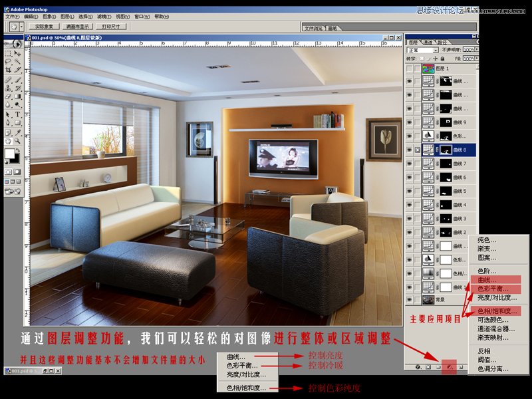Click the 实际像素 button
532x399 pixels.
45,27
